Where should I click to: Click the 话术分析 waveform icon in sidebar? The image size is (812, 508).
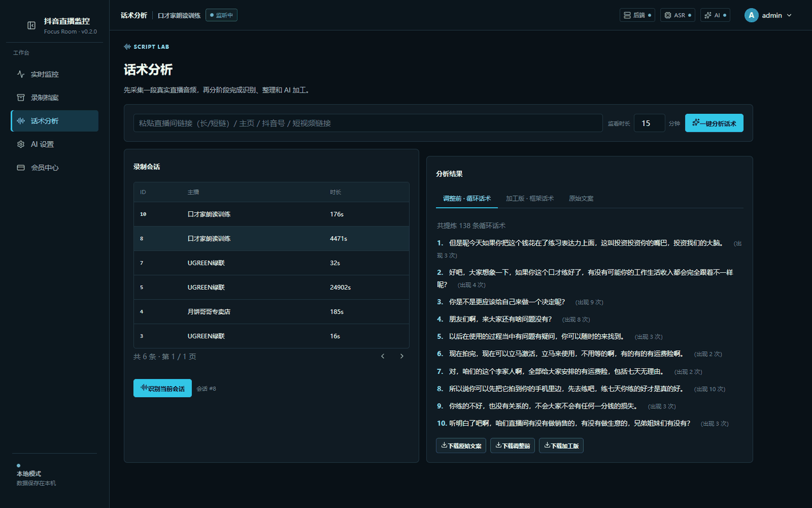21,121
